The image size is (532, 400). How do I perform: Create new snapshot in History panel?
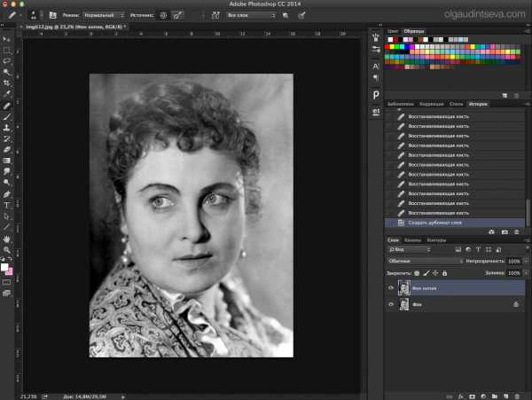point(505,232)
